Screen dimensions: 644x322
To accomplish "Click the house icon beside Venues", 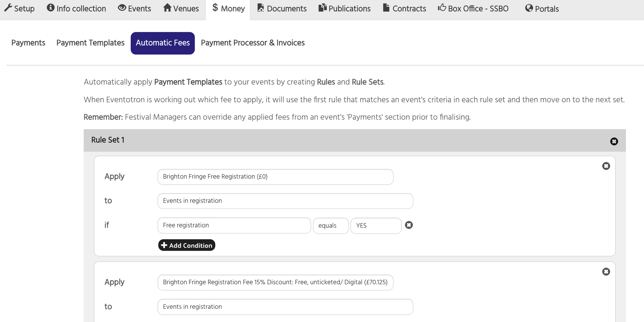I will point(167,8).
